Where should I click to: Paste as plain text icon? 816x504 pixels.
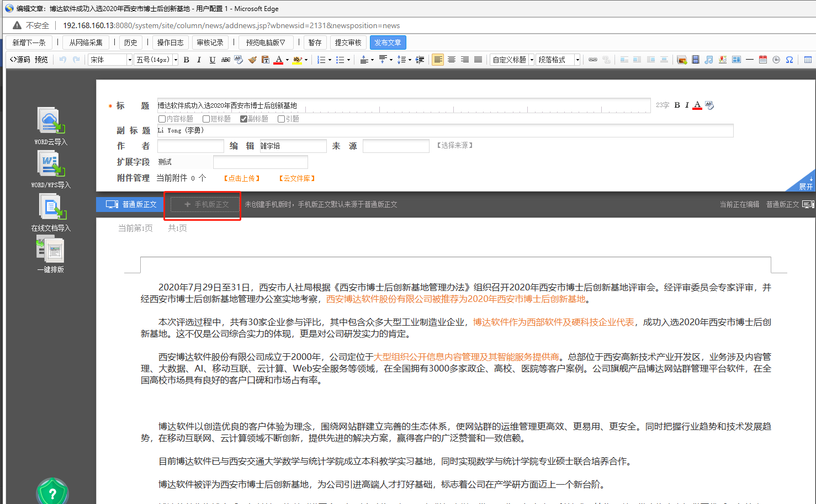tap(265, 60)
